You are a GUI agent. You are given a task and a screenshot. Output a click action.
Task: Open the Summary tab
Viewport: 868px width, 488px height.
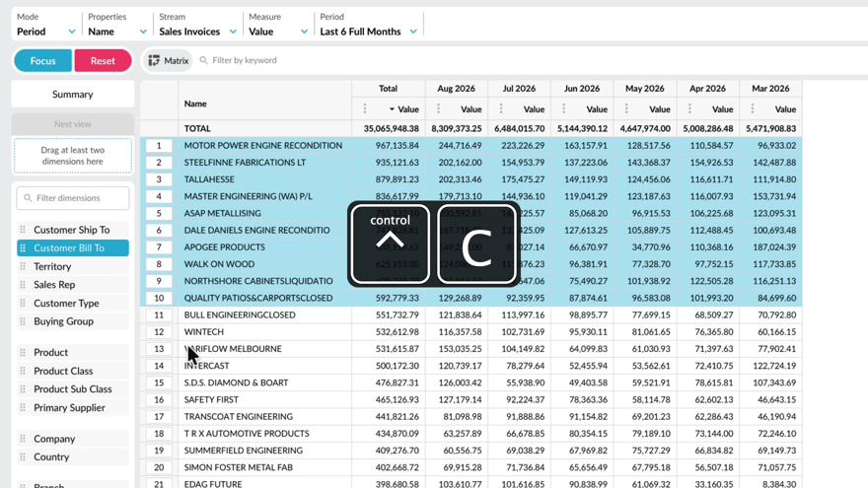(73, 94)
